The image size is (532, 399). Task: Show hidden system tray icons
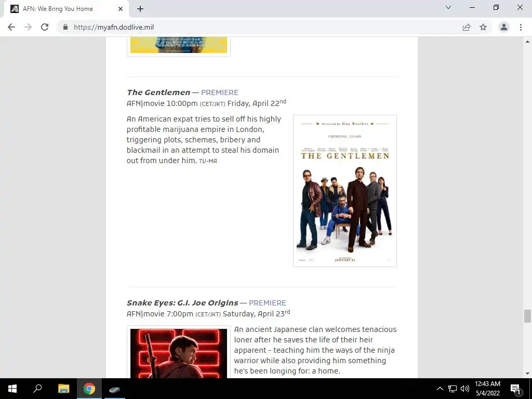pos(440,389)
